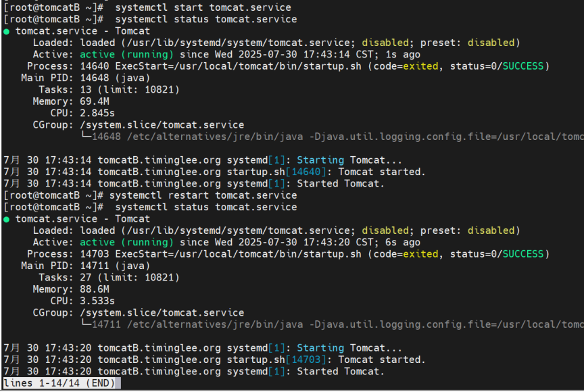Screen dimensions: 584x392
Task: Click 'SUCCESS' on the Process 14640 line
Action: (523, 66)
